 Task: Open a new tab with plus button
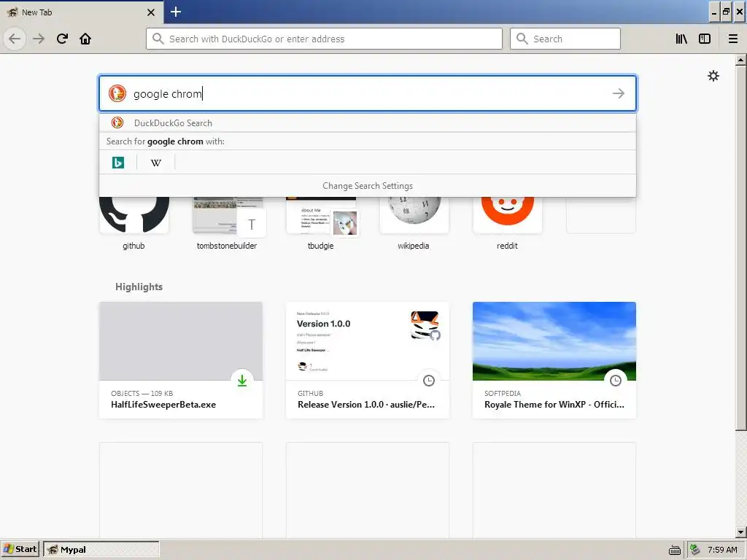(x=176, y=12)
